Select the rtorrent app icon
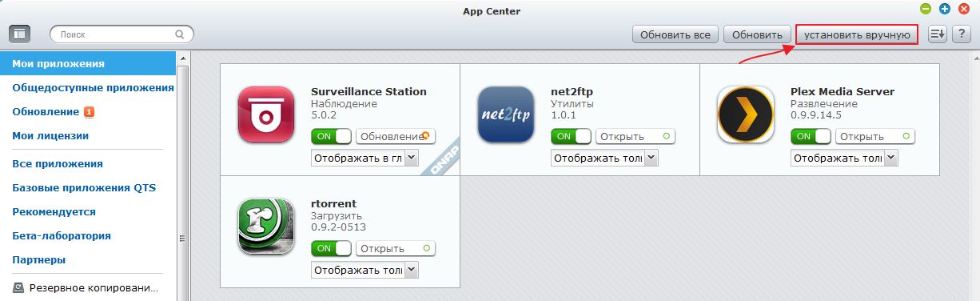 click(x=266, y=226)
